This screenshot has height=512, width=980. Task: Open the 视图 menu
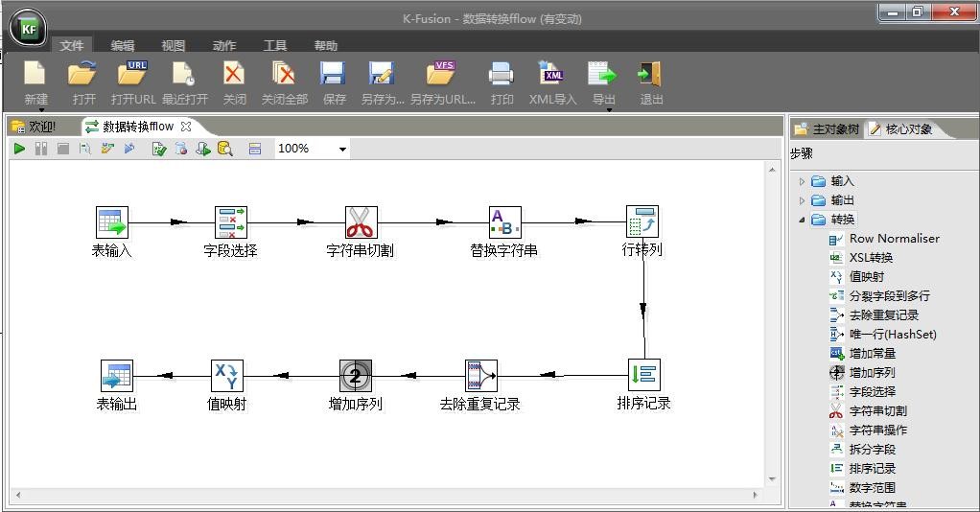pyautogui.click(x=174, y=46)
